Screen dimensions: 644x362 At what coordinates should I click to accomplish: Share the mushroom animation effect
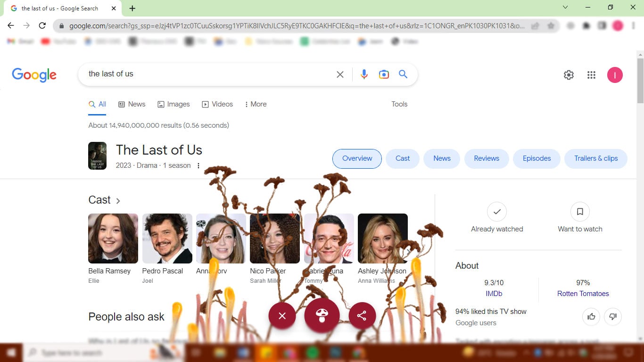[x=362, y=315]
